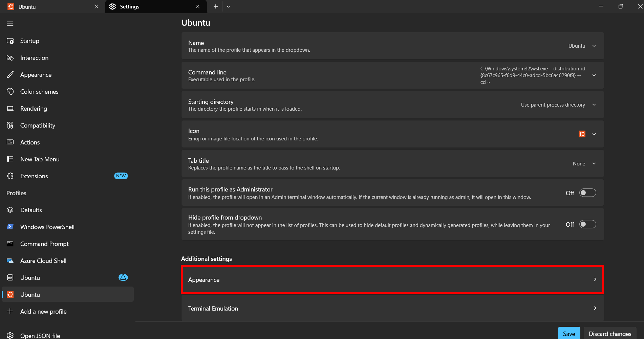
Task: Click the Windows PowerShell profile icon
Action: [10, 227]
